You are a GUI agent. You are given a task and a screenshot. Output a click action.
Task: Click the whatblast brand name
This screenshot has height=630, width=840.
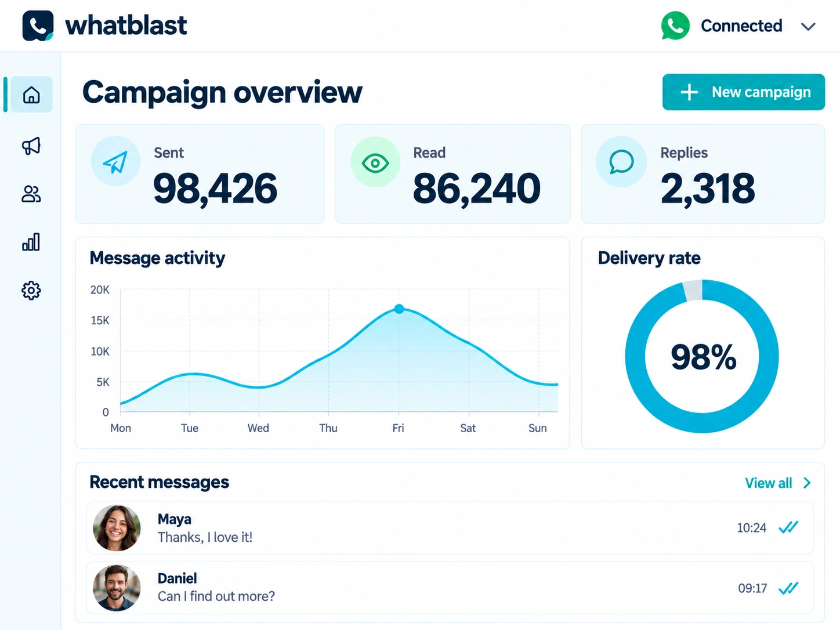[x=126, y=26]
